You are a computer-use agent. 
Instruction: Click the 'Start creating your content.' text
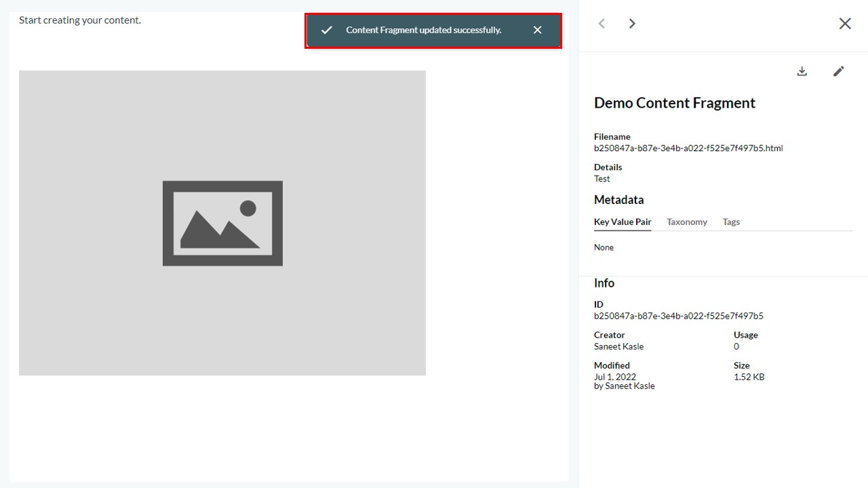click(x=80, y=20)
